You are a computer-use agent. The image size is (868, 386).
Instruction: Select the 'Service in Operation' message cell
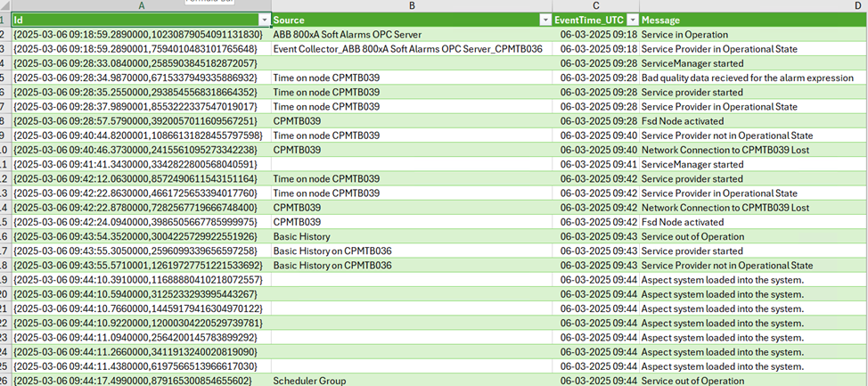point(753,35)
